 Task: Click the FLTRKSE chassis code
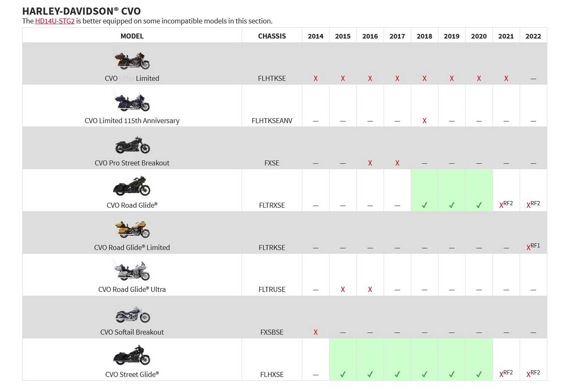272,248
